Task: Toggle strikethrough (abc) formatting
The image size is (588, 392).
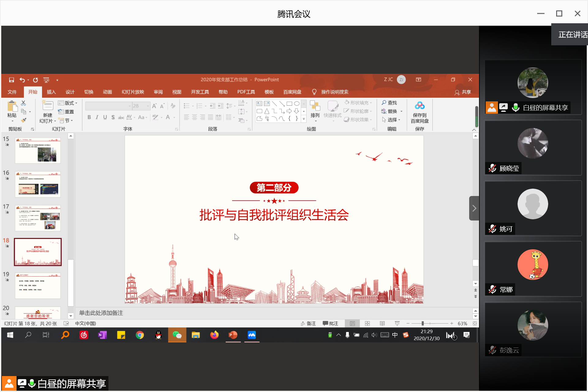Action: (x=121, y=117)
